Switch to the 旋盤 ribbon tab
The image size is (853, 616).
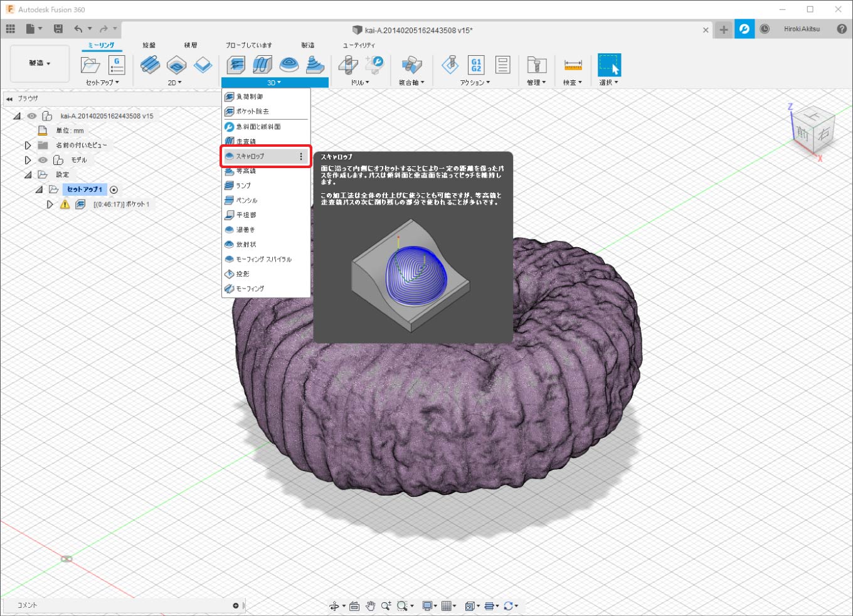click(149, 45)
